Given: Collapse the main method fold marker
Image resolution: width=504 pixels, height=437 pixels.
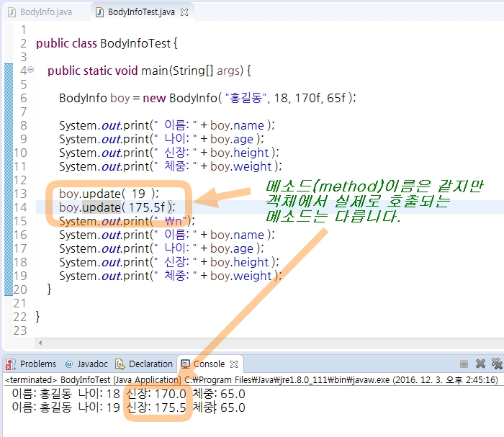Looking at the screenshot, I should pos(30,69).
